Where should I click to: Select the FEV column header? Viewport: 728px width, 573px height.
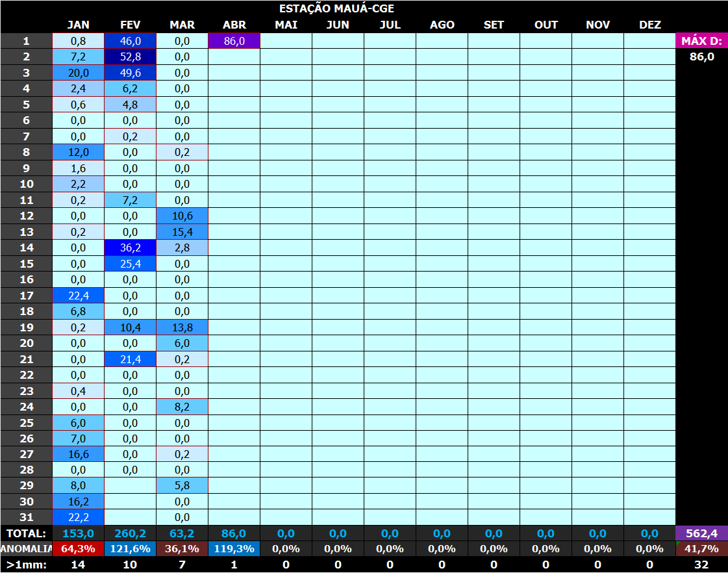click(130, 25)
